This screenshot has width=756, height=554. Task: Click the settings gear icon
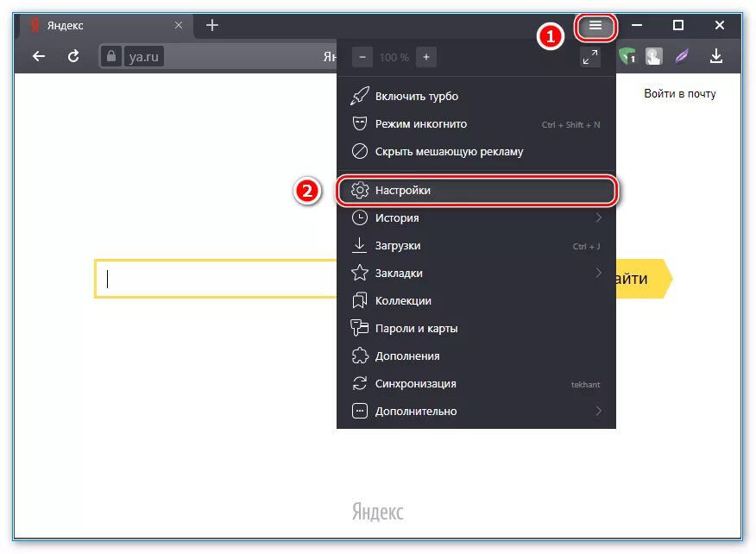[360, 191]
